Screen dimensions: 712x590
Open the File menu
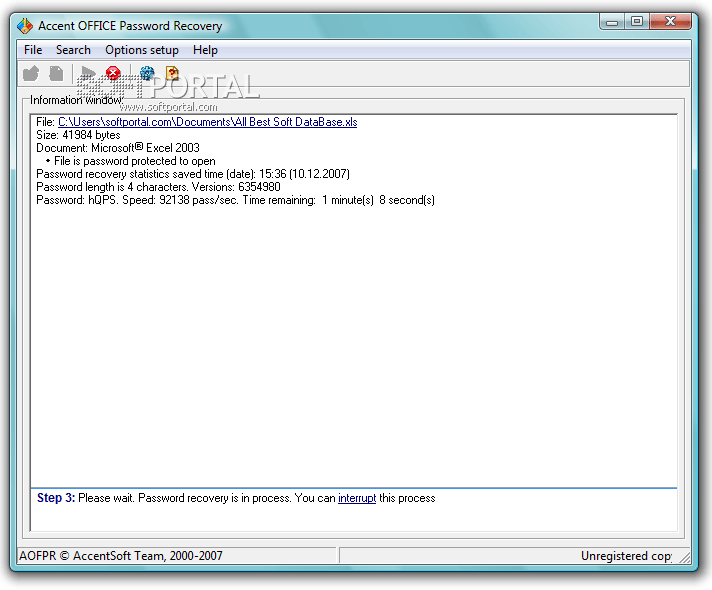[x=33, y=50]
